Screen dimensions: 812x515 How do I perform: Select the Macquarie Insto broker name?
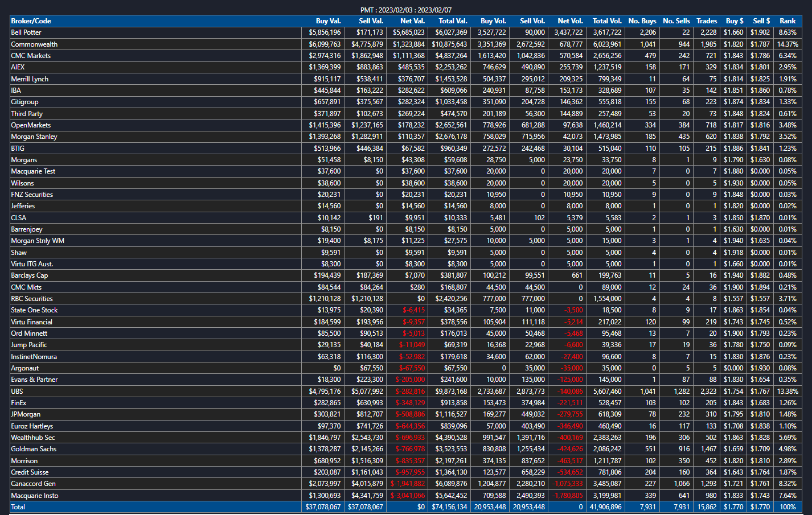[35, 496]
